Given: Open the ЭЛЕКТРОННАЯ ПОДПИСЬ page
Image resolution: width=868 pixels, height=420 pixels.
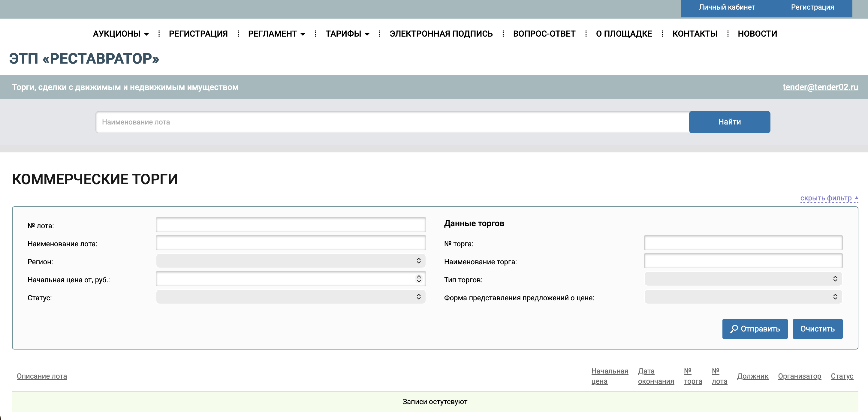Looking at the screenshot, I should click(441, 34).
